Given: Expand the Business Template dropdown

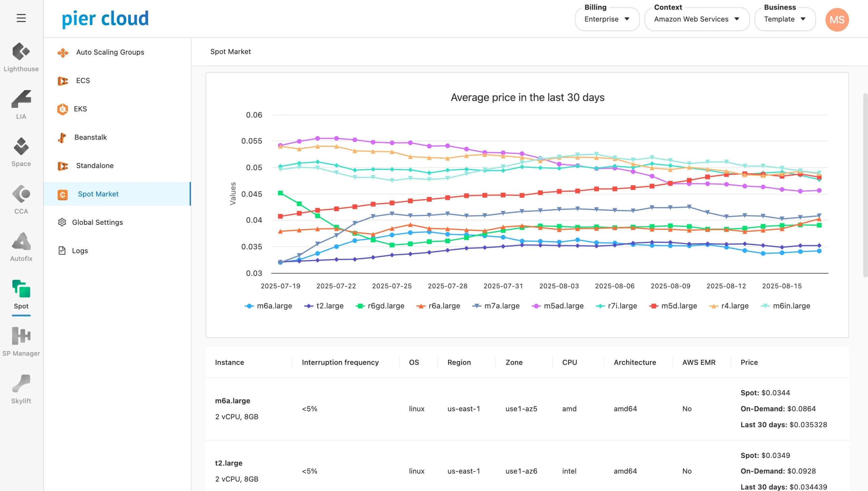Looking at the screenshot, I should click(x=785, y=19).
